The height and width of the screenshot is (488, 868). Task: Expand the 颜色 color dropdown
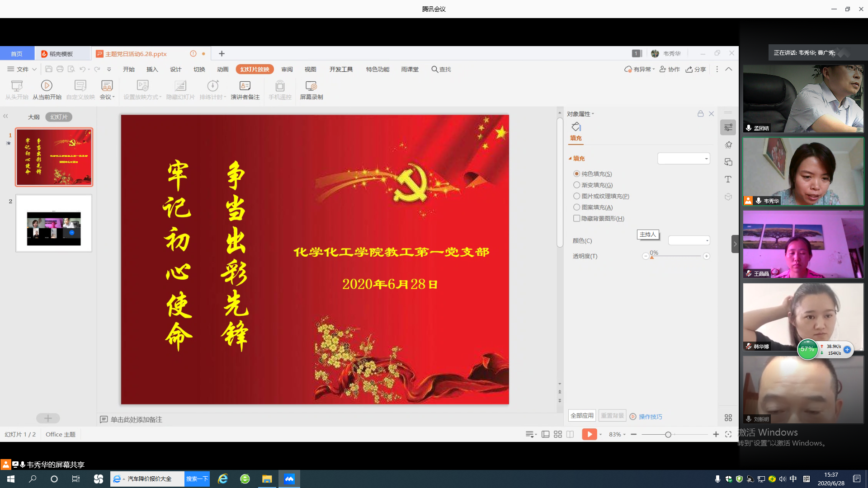[x=689, y=241]
